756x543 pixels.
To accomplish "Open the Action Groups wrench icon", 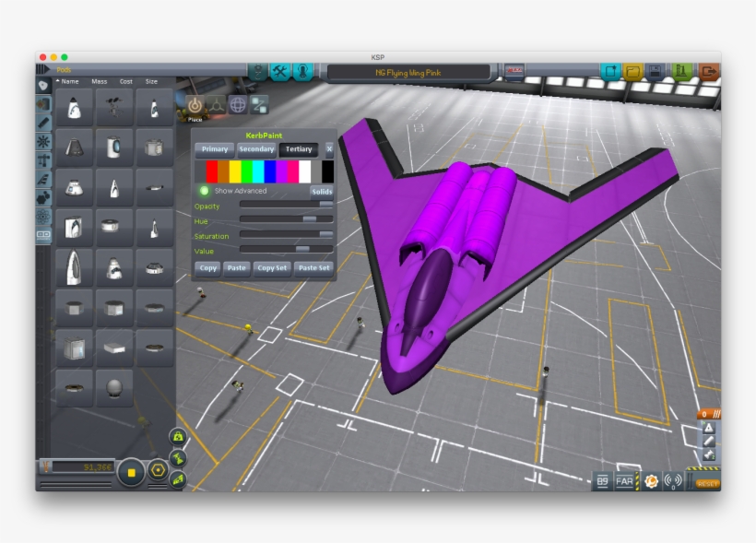I will coord(280,72).
